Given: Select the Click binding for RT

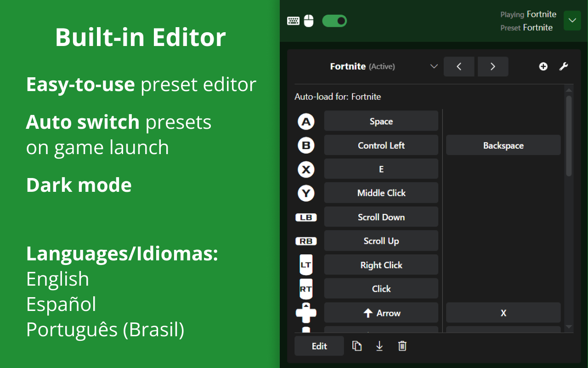Looking at the screenshot, I should tap(381, 289).
